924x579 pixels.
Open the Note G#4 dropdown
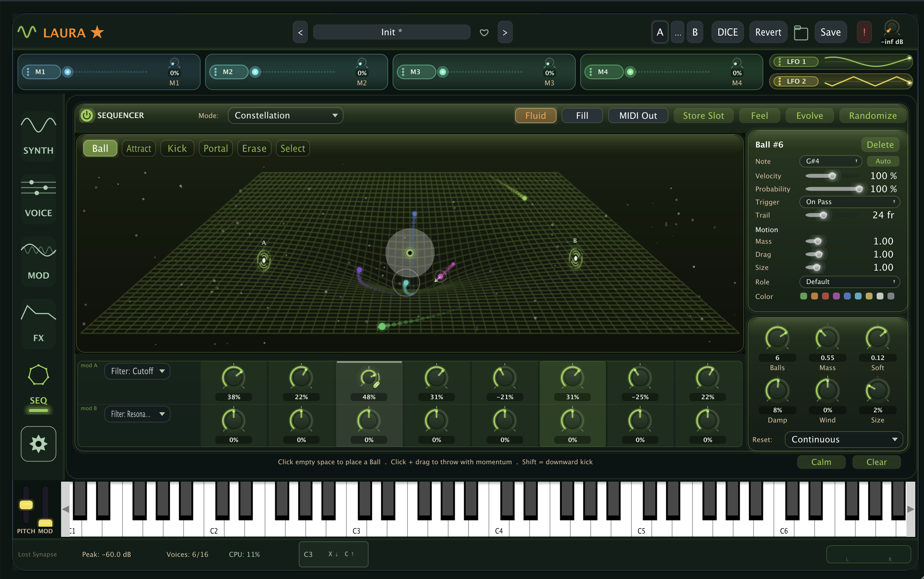831,161
